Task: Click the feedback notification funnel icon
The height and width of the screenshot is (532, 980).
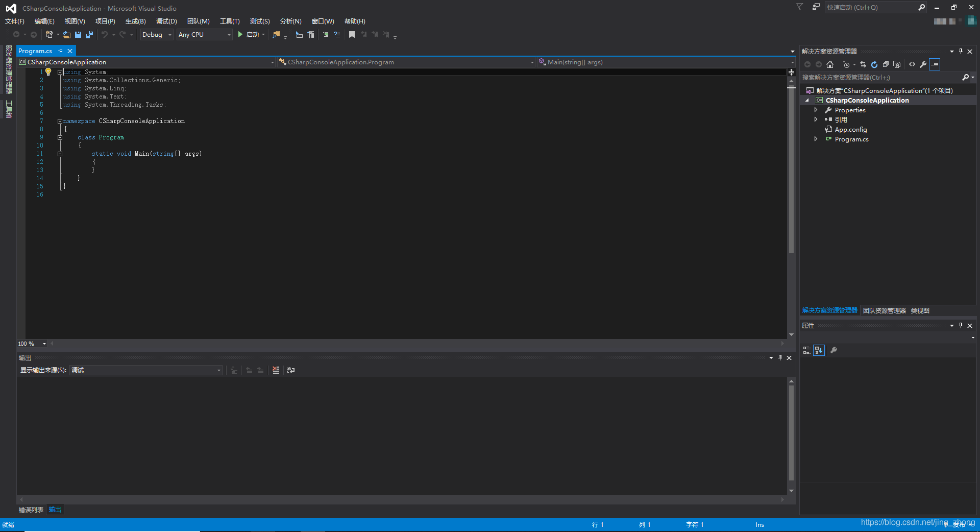Action: pyautogui.click(x=800, y=7)
